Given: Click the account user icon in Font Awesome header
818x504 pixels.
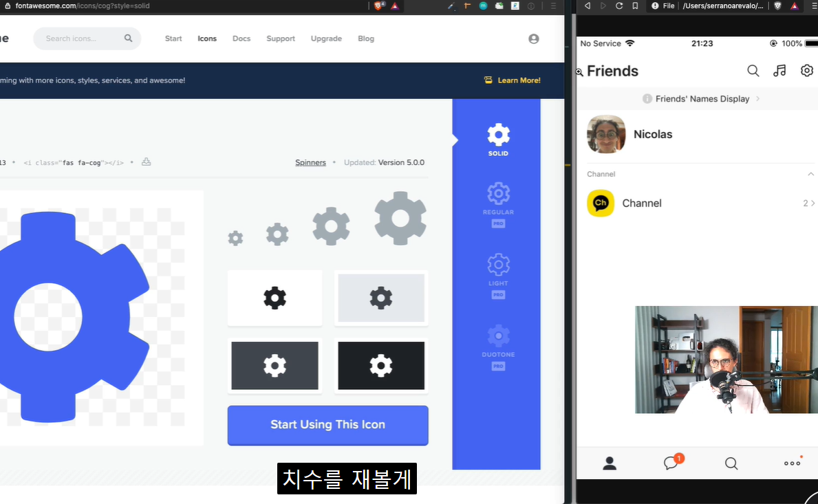Looking at the screenshot, I should point(533,39).
